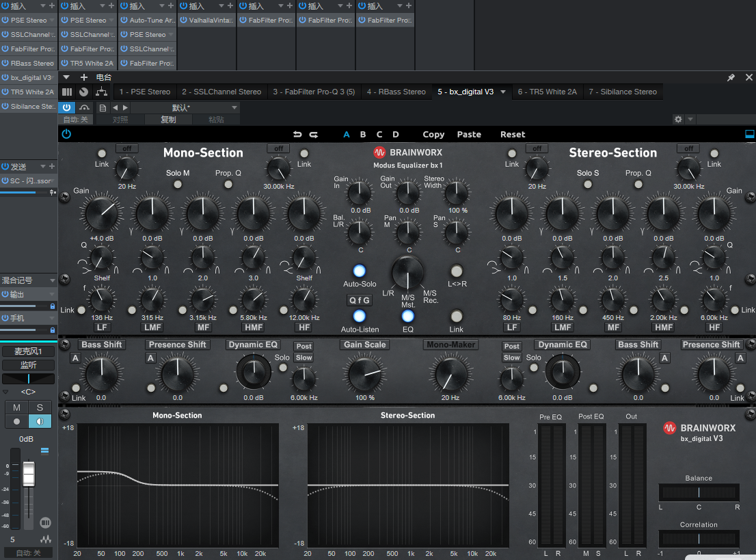Open the preset file icon
Screen dimensions: 756x560
[103, 107]
